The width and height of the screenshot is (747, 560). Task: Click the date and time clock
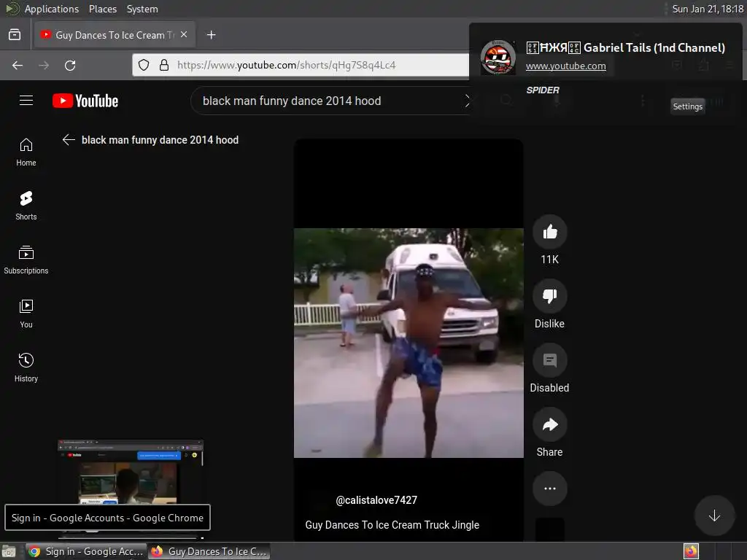tap(708, 9)
